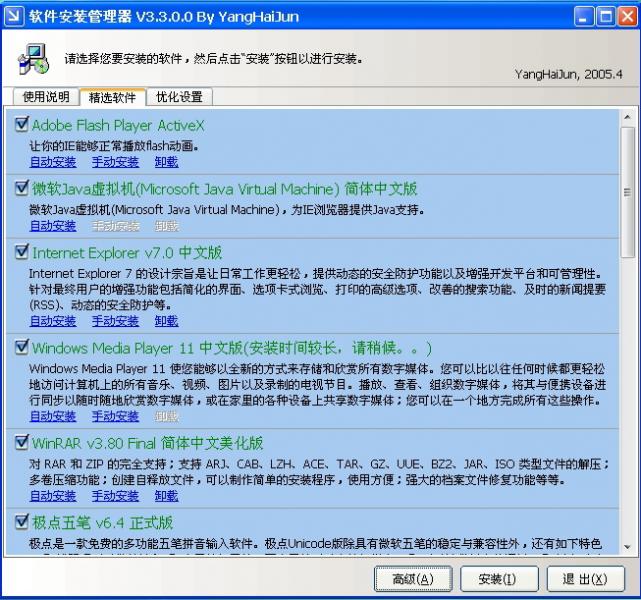The height and width of the screenshot is (600, 641).
Task: Click the 微软Java虚拟机 简体中文版 title text
Action: pos(224,189)
